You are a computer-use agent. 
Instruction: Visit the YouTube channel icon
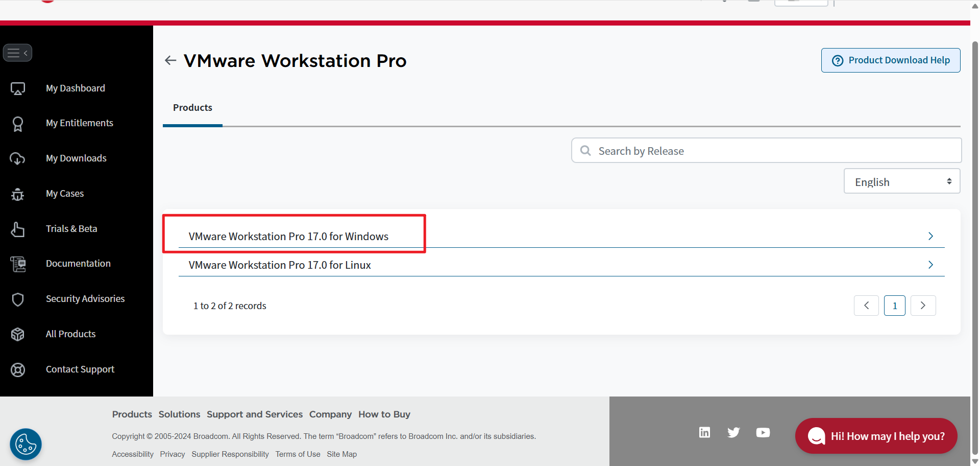[763, 432]
